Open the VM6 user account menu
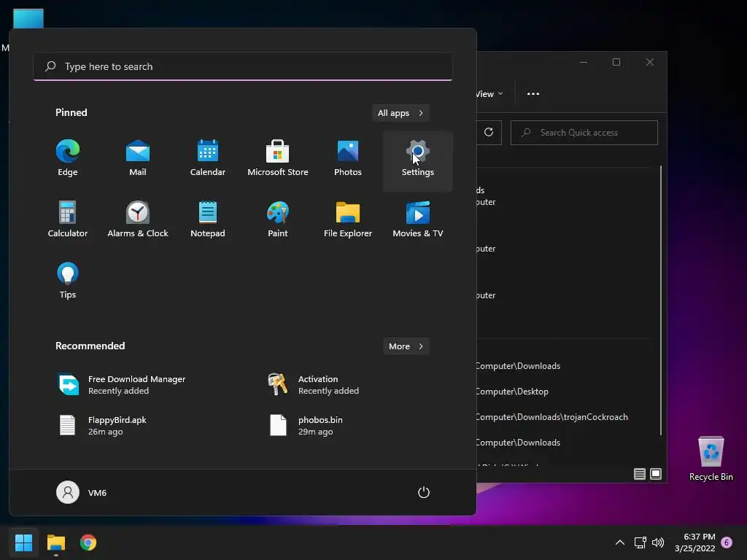 tap(82, 492)
